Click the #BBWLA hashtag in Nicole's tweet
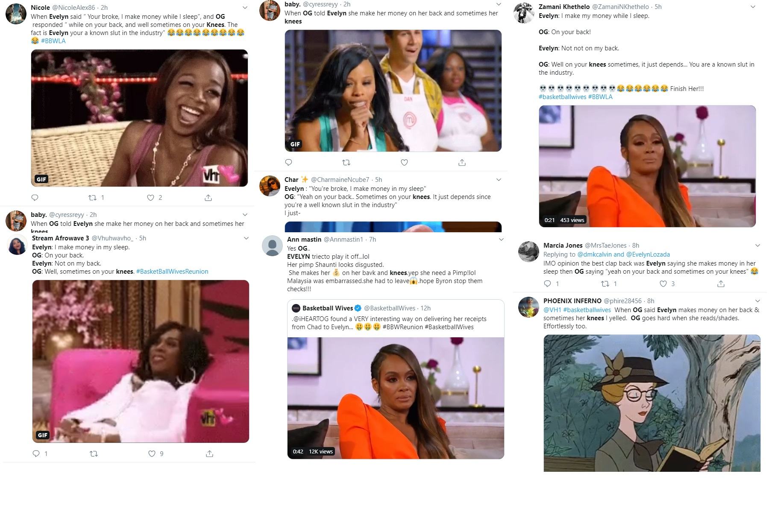Screen dimensions: 769x532 point(53,41)
